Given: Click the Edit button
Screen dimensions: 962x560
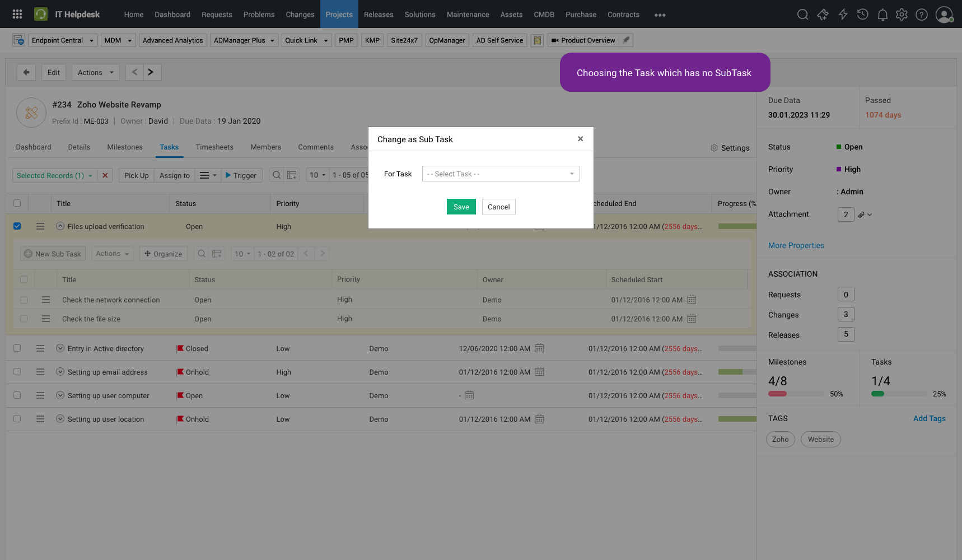Looking at the screenshot, I should click(x=54, y=72).
